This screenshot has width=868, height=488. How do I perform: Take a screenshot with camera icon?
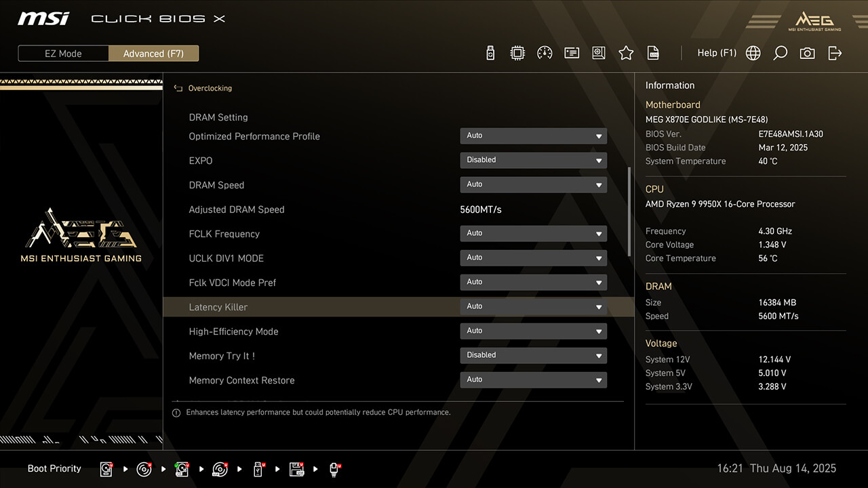(x=807, y=53)
